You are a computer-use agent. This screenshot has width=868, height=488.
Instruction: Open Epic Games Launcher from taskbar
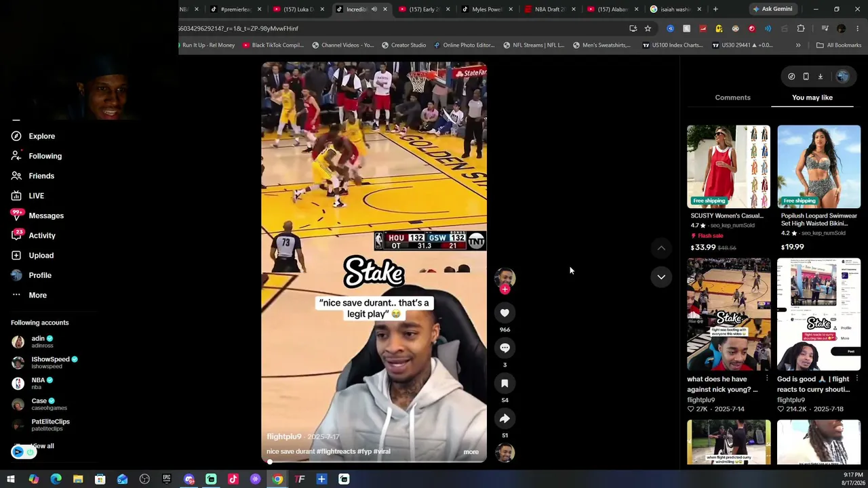pyautogui.click(x=167, y=479)
